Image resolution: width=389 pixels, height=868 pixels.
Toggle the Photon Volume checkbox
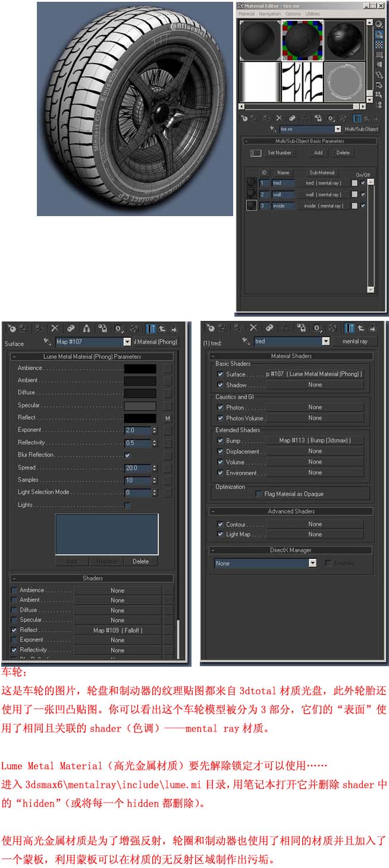coord(220,419)
